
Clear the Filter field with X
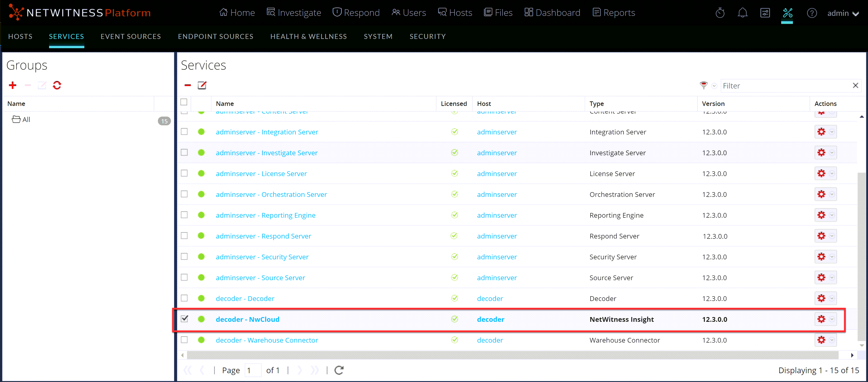pos(855,85)
